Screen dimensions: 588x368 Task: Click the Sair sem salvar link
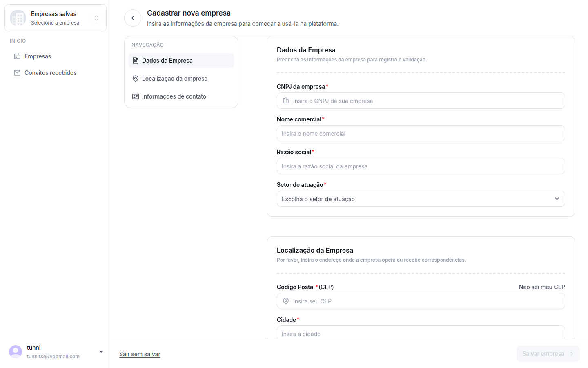[140, 354]
